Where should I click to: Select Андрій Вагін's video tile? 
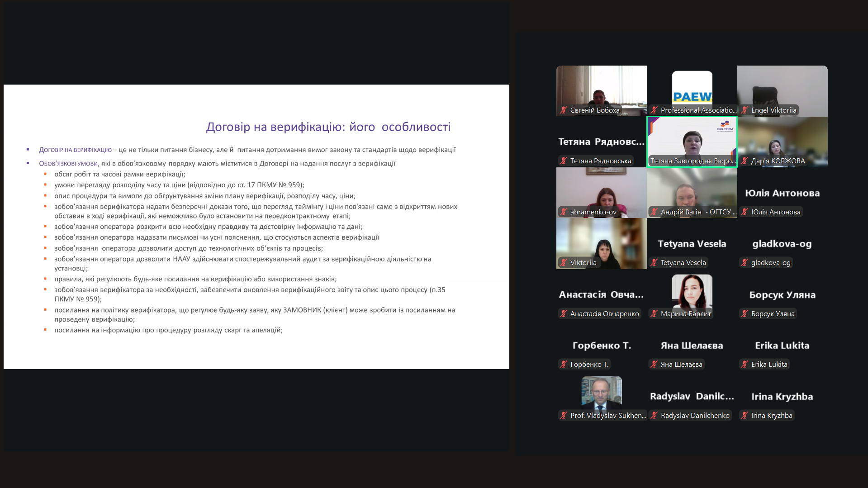pos(692,192)
